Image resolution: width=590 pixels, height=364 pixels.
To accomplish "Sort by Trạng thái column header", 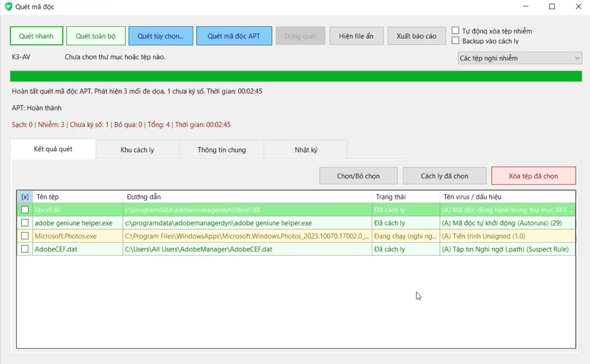I will pyautogui.click(x=406, y=197).
